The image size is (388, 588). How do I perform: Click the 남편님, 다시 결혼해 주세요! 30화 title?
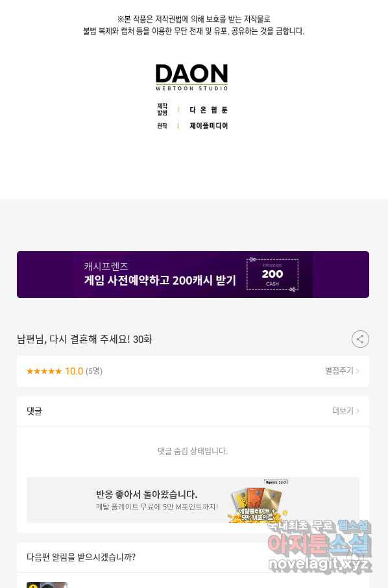coord(85,339)
